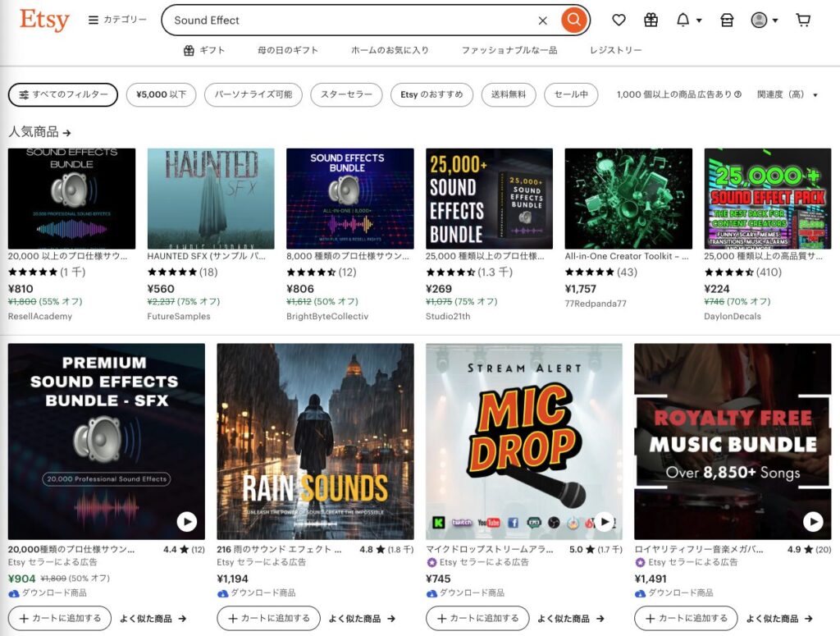Play the Royalty Free Music Bundle preview
840x636 pixels.
[x=813, y=521]
